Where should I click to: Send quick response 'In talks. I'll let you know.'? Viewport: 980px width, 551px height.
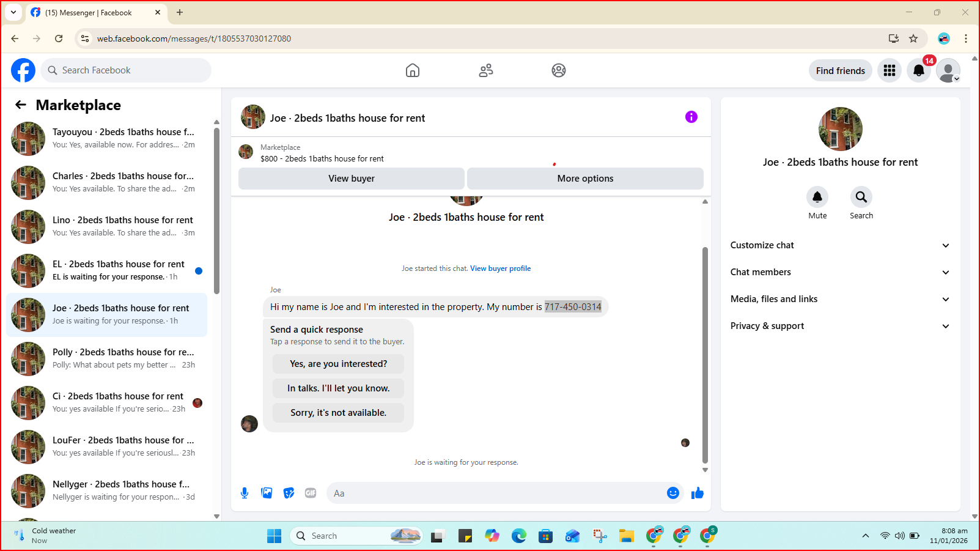pos(338,388)
